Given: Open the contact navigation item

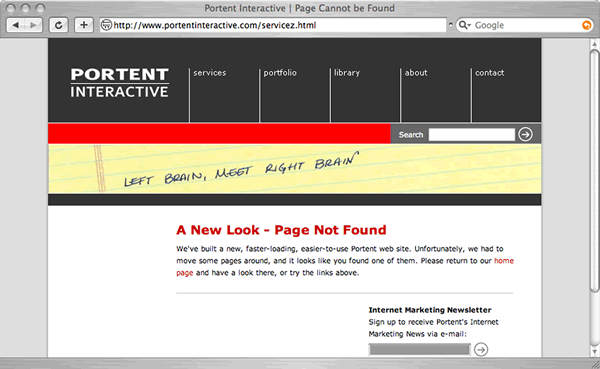Looking at the screenshot, I should (x=489, y=73).
